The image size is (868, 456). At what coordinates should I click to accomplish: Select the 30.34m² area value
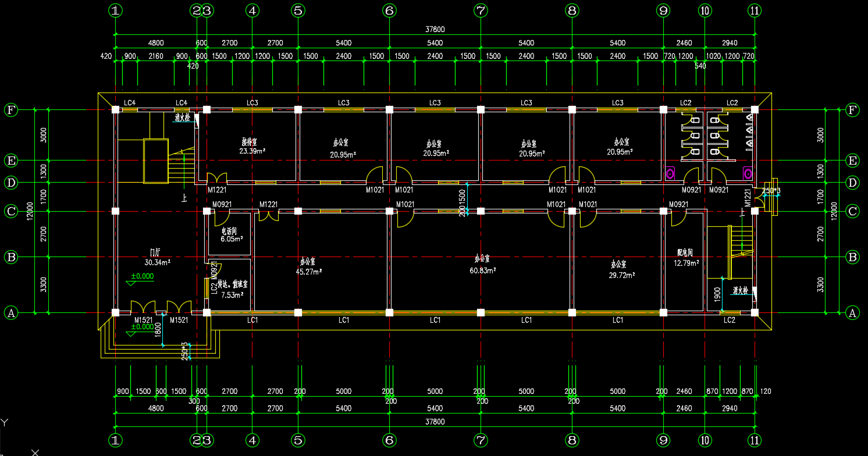pyautogui.click(x=157, y=262)
